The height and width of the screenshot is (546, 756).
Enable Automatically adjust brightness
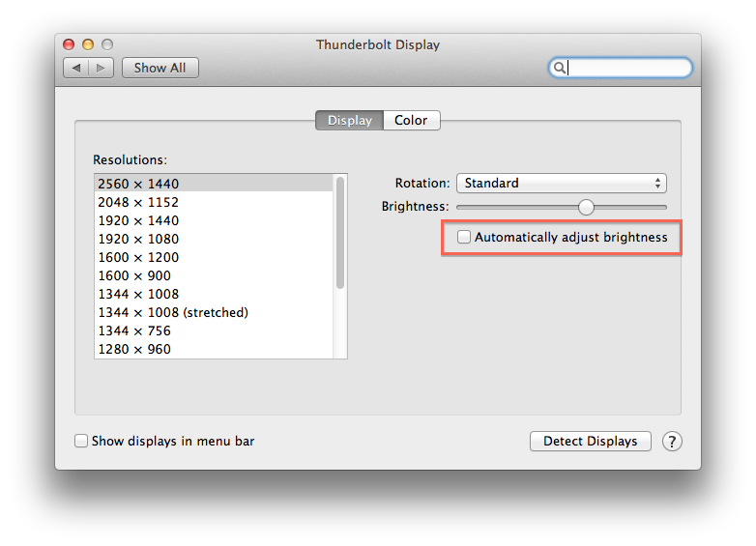pyautogui.click(x=464, y=237)
